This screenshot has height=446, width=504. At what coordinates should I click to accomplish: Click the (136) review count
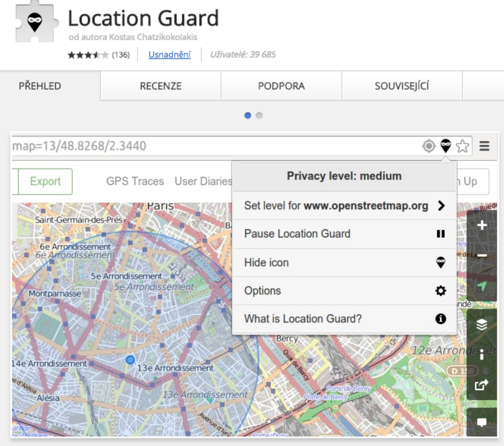[x=121, y=55]
